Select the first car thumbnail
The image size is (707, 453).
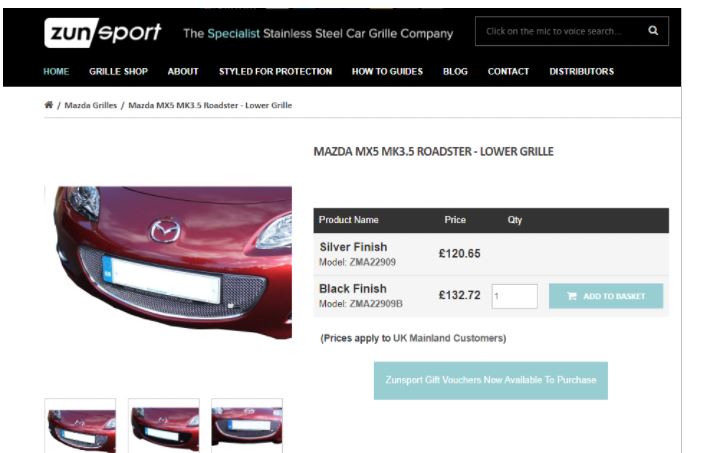[80, 426]
